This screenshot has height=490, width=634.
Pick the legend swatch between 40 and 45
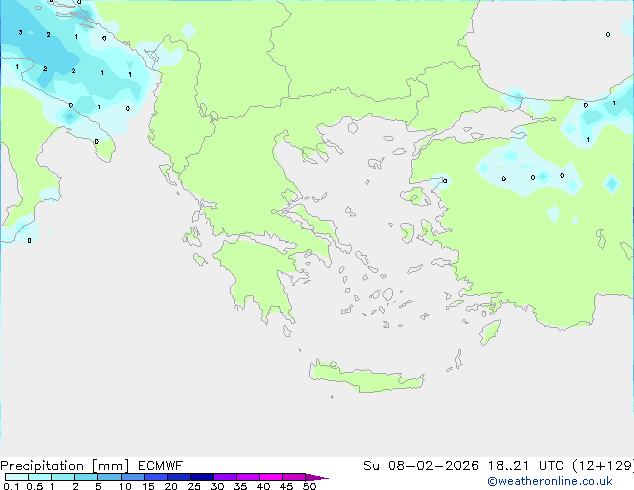(271, 477)
